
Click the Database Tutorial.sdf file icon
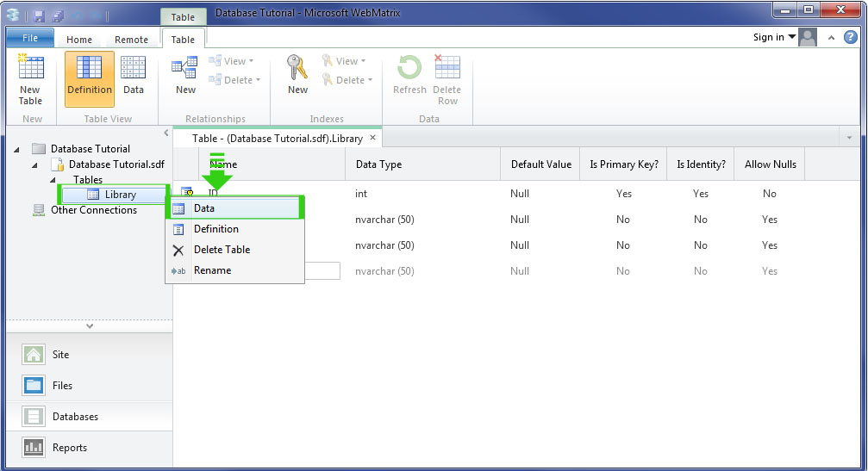57,164
